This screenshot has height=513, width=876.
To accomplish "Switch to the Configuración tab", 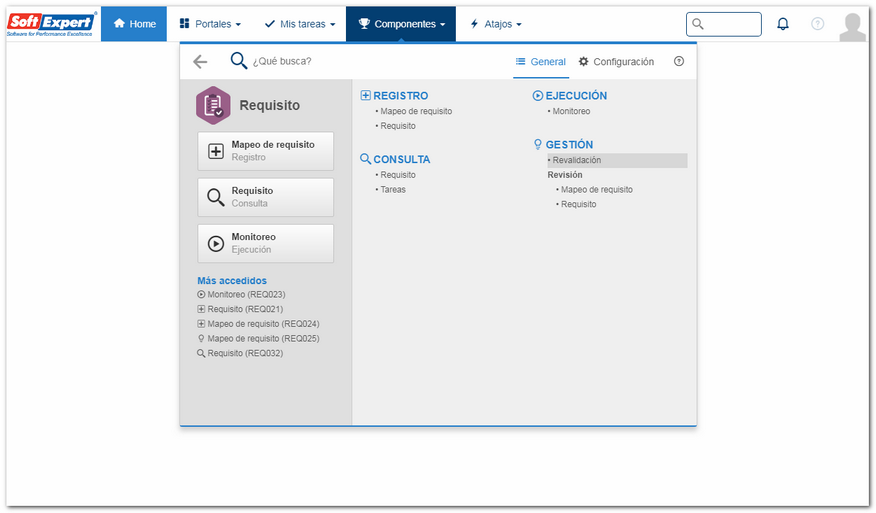I will (616, 61).
